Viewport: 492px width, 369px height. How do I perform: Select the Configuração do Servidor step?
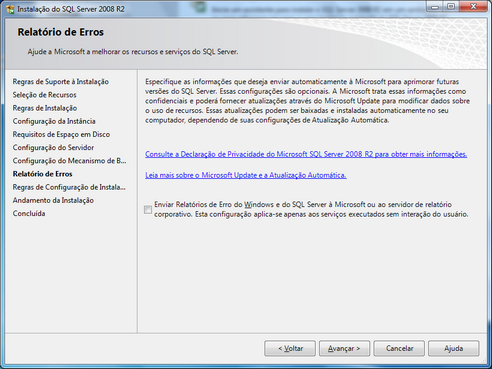coord(53,148)
